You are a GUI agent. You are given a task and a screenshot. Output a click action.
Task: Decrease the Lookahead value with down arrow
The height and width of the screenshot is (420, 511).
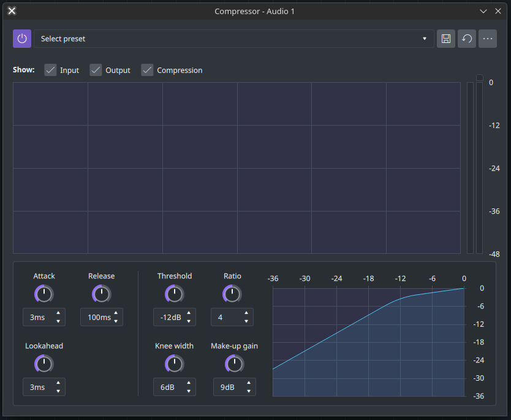pos(58,391)
